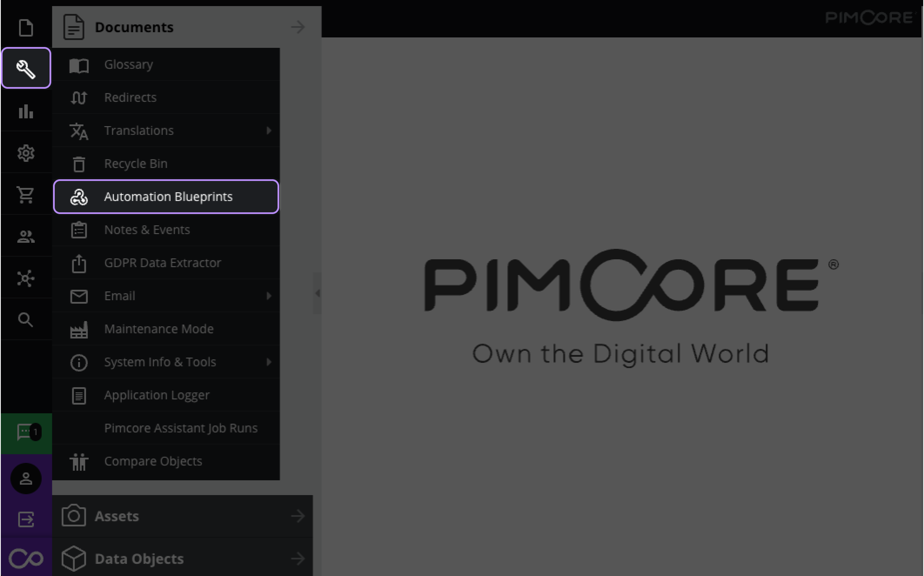This screenshot has height=576, width=924.
Task: Open the Search tool icon
Action: coord(25,320)
